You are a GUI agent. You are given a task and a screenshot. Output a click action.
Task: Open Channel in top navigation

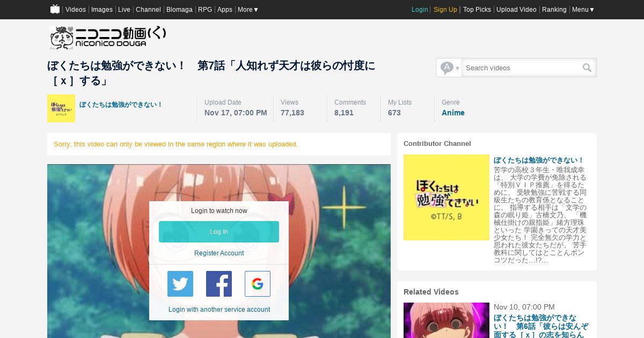pos(148,10)
